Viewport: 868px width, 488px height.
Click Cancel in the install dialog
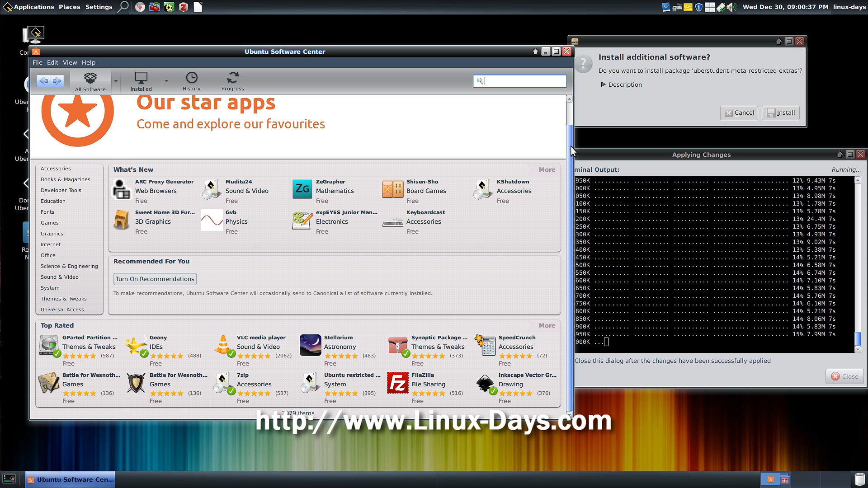coord(740,113)
